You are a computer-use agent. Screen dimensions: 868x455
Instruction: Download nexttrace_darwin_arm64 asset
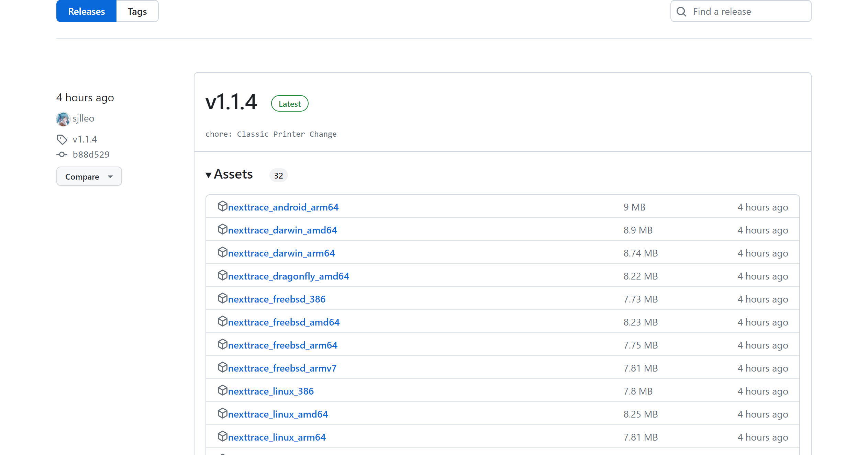(281, 253)
